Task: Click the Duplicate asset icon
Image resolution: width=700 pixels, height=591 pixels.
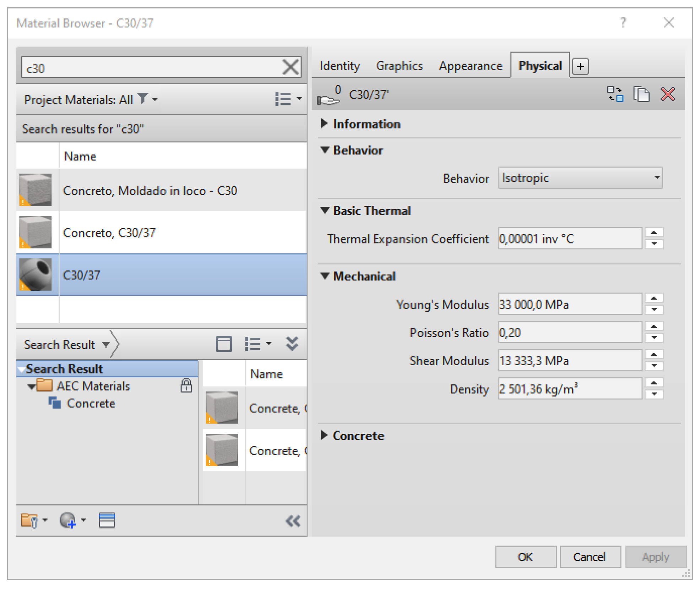Action: pyautogui.click(x=641, y=94)
